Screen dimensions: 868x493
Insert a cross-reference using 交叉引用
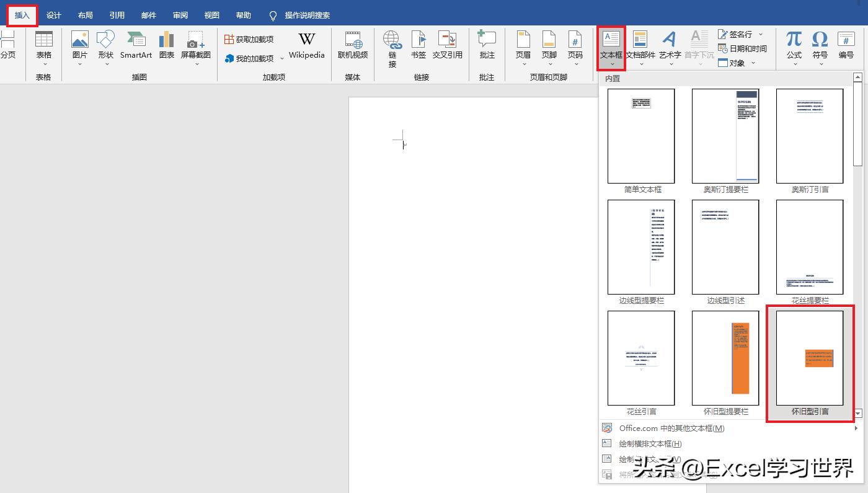448,43
